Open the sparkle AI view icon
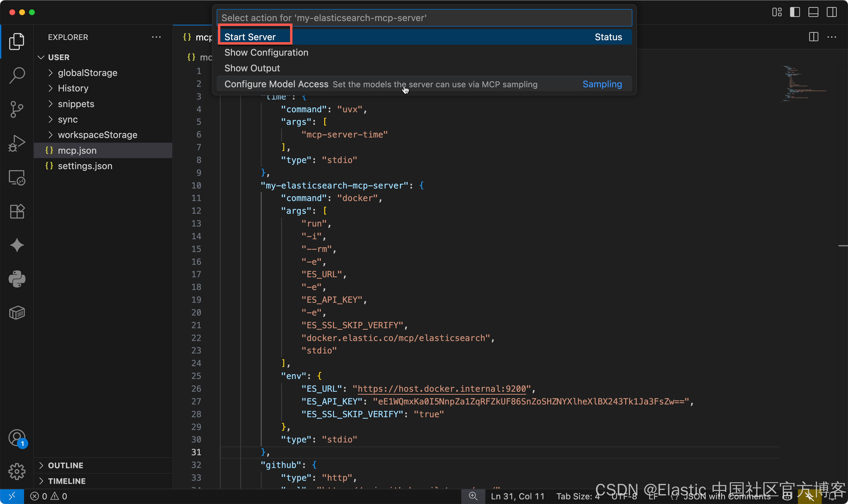The image size is (848, 504). [x=17, y=245]
